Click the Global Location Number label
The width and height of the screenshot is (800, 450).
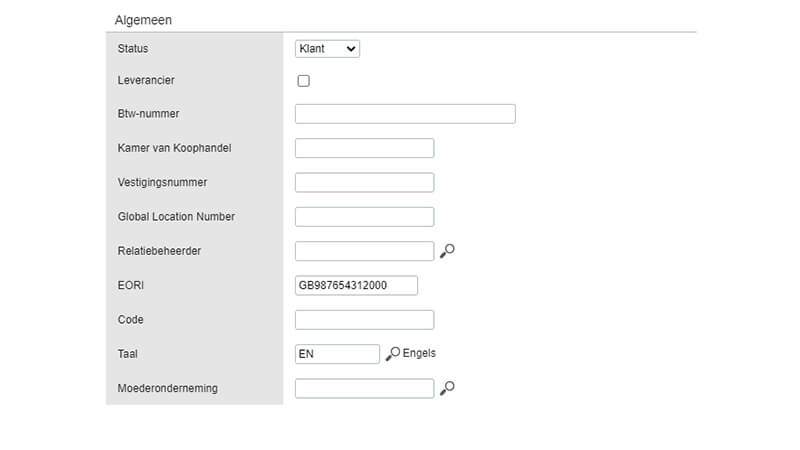point(176,216)
